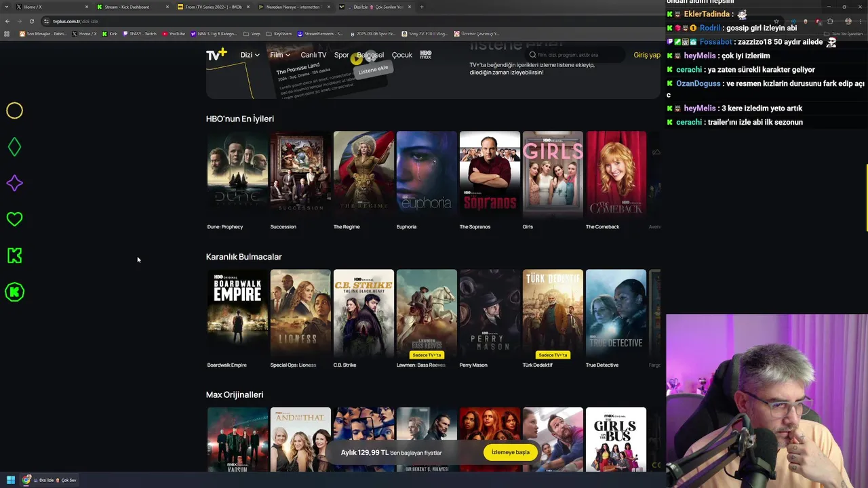This screenshot has width=868, height=488.
Task: Open the Girls poster
Action: click(x=553, y=175)
